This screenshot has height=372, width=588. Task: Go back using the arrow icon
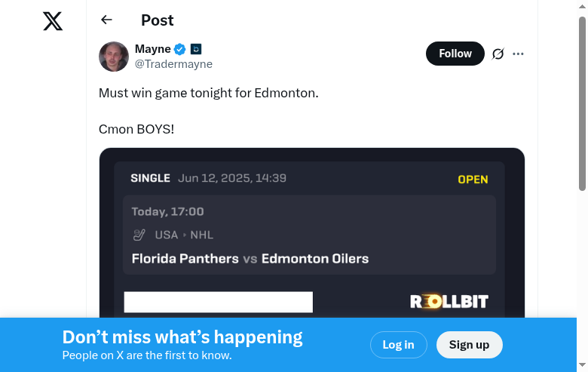tap(106, 20)
